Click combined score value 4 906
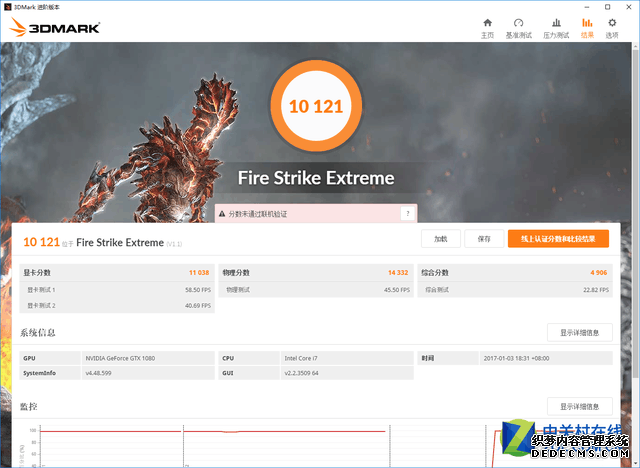 599,273
